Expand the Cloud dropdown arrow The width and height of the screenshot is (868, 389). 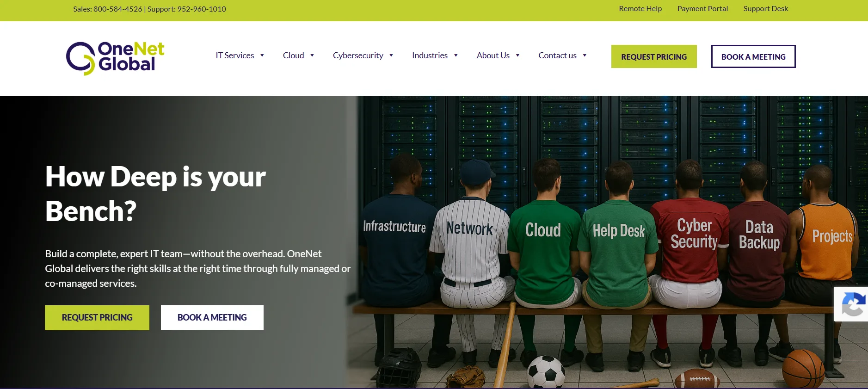pos(312,56)
